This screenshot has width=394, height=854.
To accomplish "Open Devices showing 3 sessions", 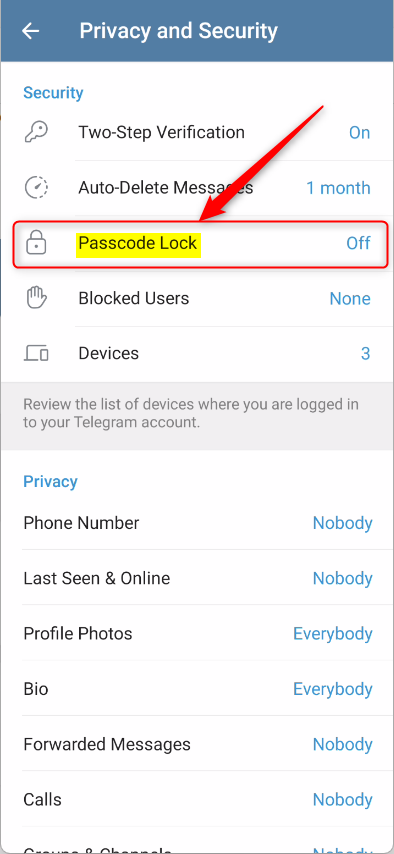I will click(x=197, y=353).
